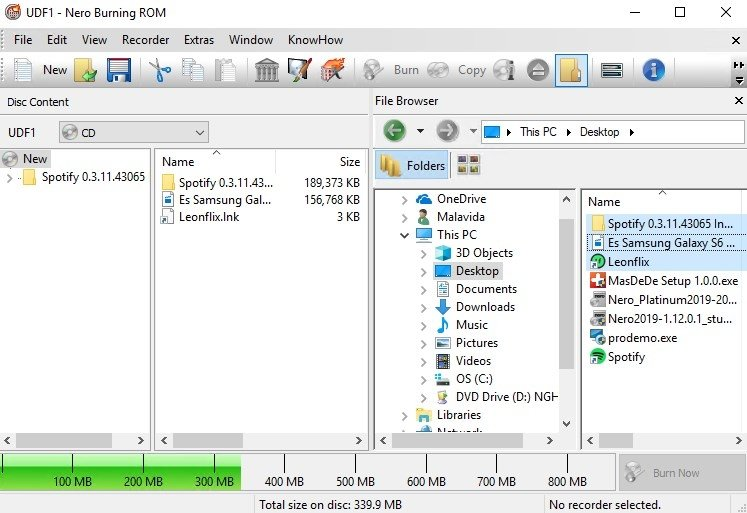Image resolution: width=747 pixels, height=513 pixels.
Task: Click the Eject disc button icon
Action: (x=538, y=70)
